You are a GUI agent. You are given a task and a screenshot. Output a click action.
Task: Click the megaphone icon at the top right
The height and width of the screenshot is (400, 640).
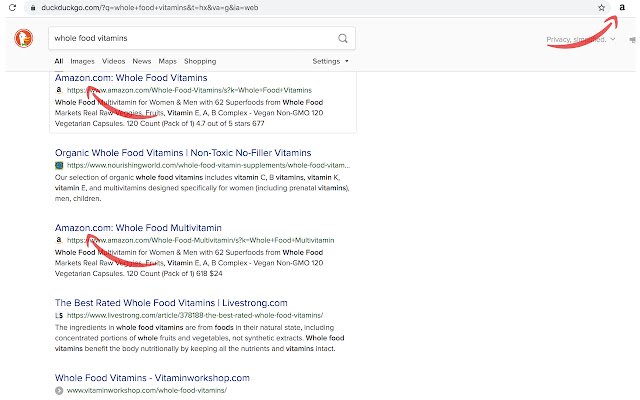tap(633, 40)
